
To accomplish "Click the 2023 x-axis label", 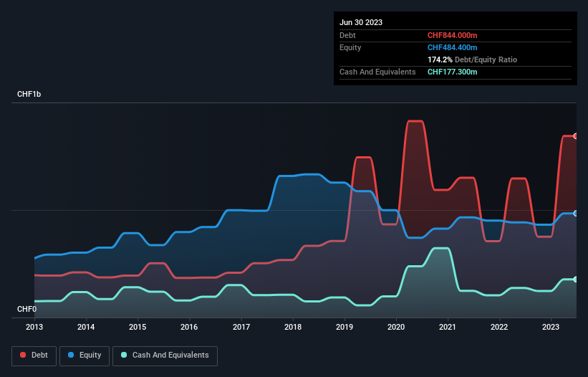I will click(551, 327).
